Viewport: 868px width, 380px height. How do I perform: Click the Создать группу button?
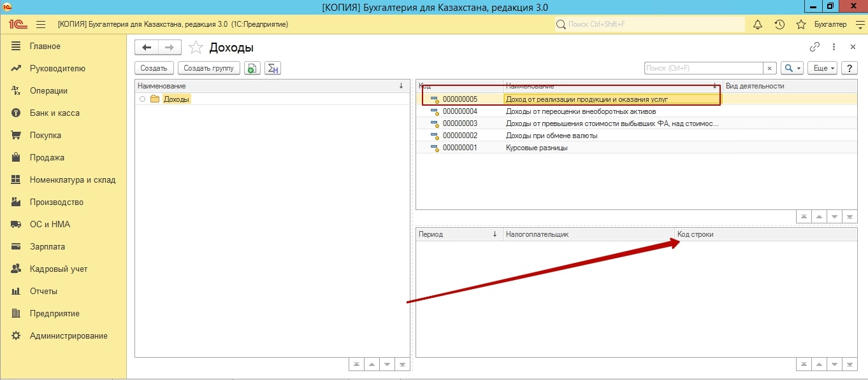pyautogui.click(x=208, y=68)
